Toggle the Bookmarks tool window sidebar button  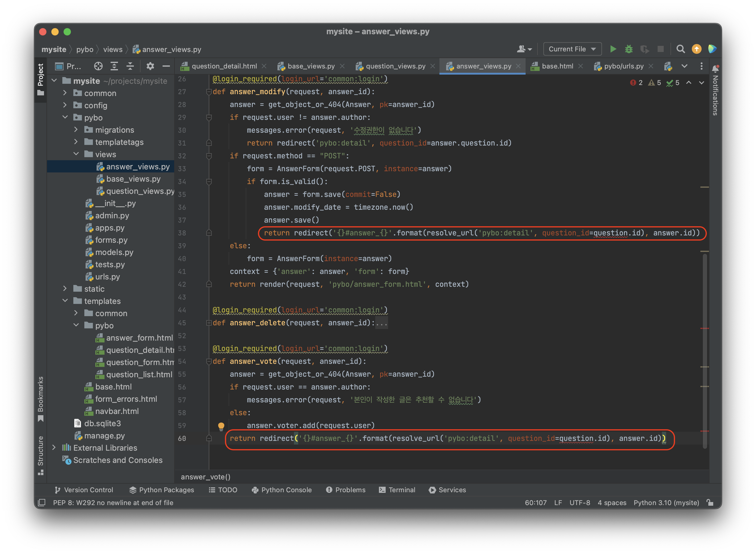(x=41, y=398)
